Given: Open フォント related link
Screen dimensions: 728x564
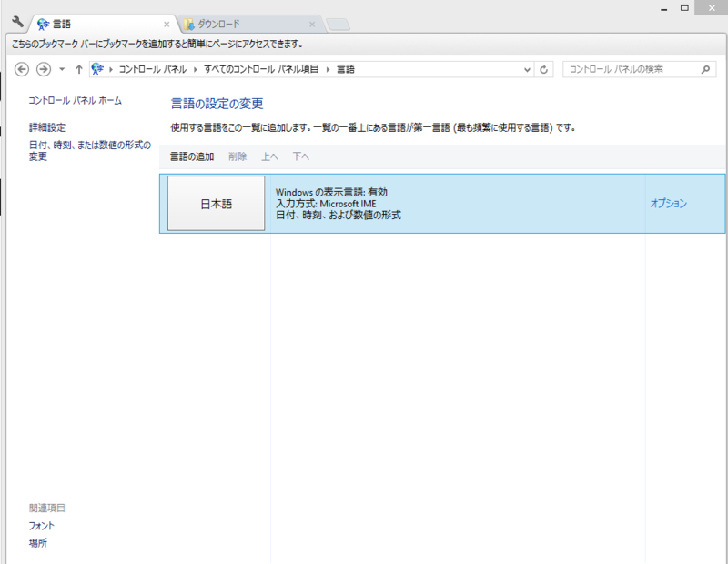Looking at the screenshot, I should [x=41, y=526].
